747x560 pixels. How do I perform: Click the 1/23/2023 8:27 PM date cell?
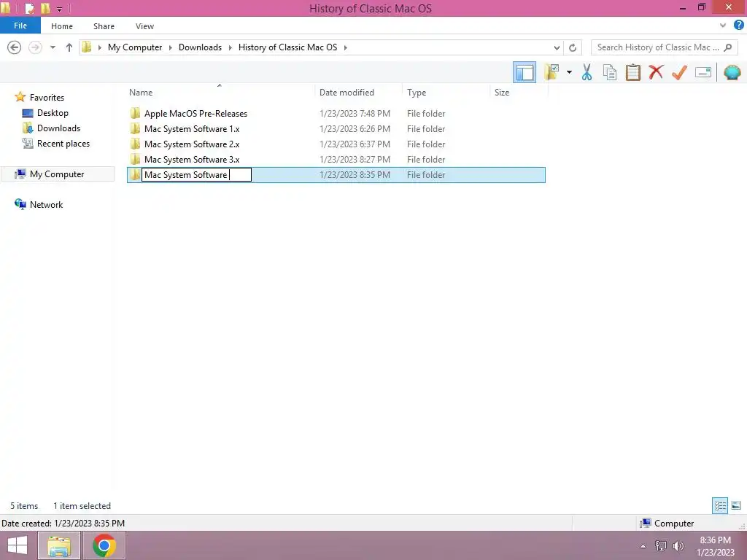(x=355, y=159)
